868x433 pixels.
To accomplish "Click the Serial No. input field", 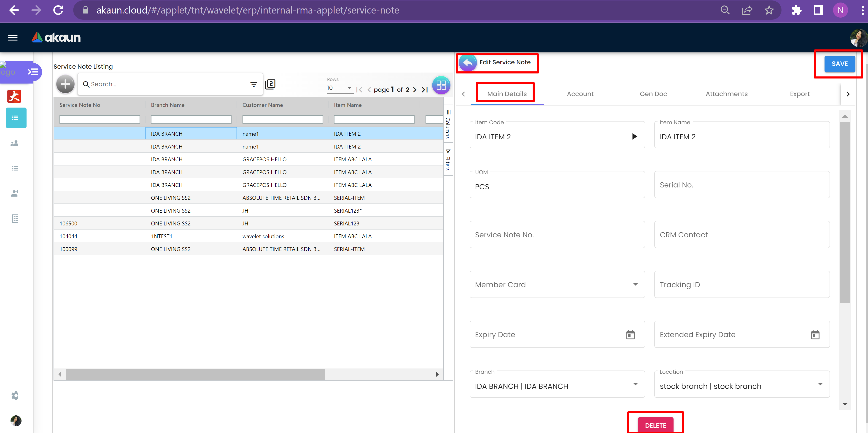I will point(742,185).
